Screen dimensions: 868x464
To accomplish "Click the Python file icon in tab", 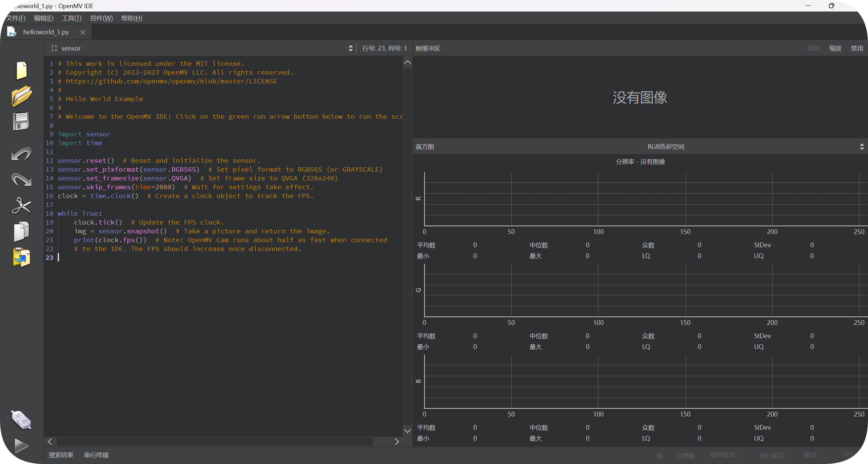I will 12,32.
